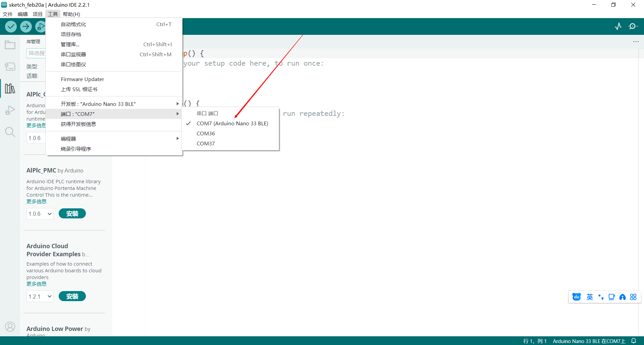Open the 编辑 menu
The image size is (644, 345).
click(x=23, y=14)
